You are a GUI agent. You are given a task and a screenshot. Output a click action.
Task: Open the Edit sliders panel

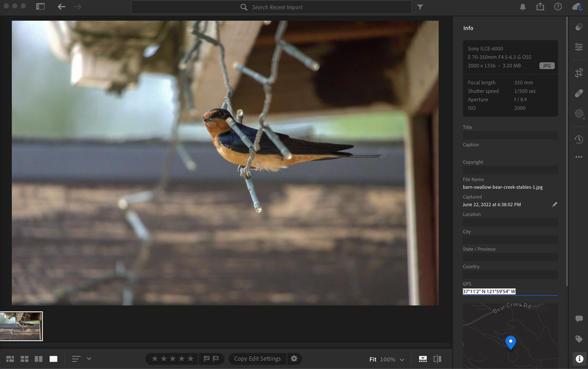pyautogui.click(x=579, y=47)
